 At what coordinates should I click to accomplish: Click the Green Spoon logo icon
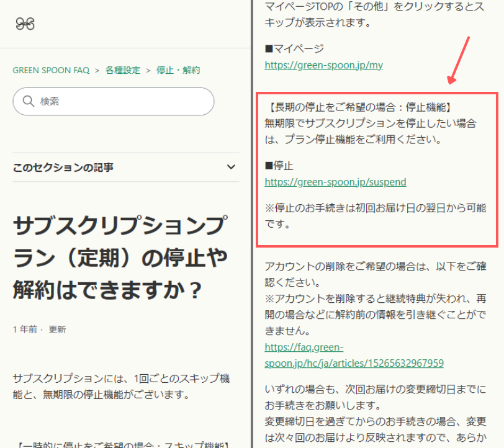[25, 24]
